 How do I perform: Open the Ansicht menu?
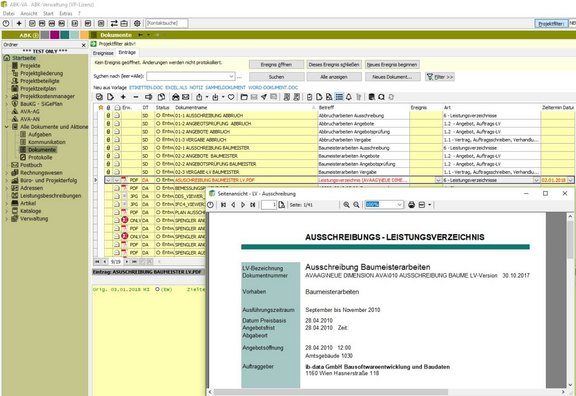coord(29,14)
